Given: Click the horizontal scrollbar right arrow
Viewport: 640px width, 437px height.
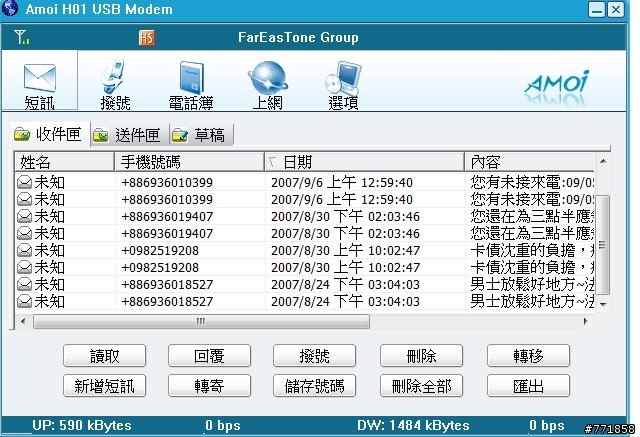Looking at the screenshot, I should point(586,321).
